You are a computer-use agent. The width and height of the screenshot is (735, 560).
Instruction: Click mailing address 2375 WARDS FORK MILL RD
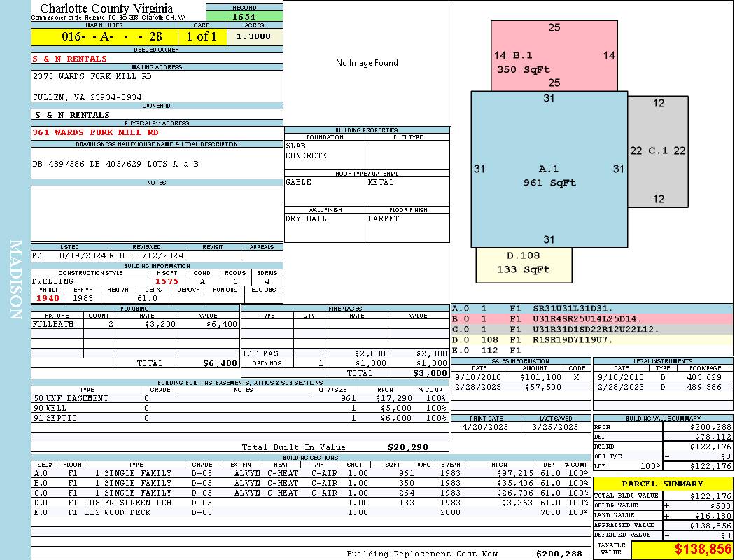click(92, 76)
